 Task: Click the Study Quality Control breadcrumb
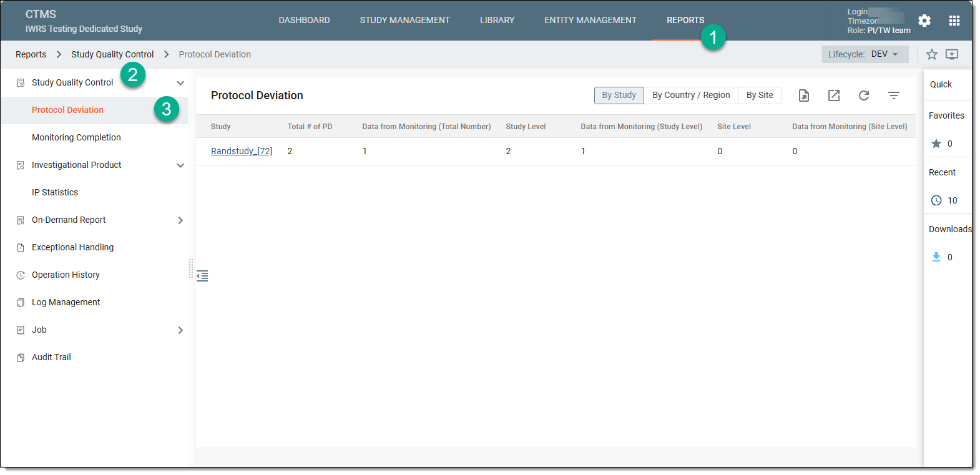coord(112,54)
